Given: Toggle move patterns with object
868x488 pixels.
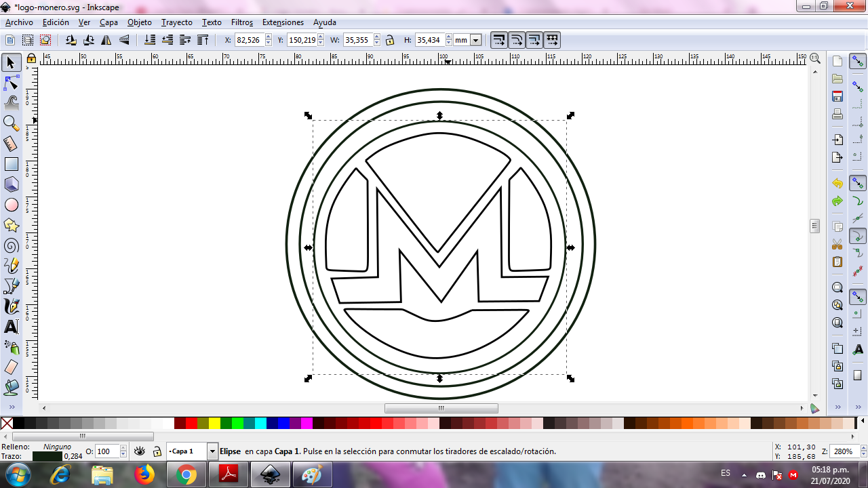Looking at the screenshot, I should (x=552, y=40).
